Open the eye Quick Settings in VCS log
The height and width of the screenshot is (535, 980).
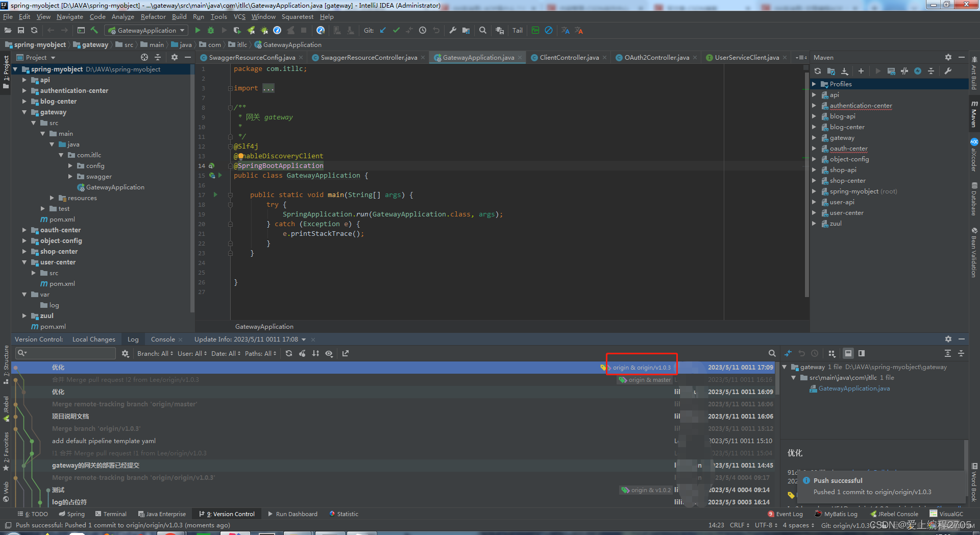pyautogui.click(x=329, y=353)
